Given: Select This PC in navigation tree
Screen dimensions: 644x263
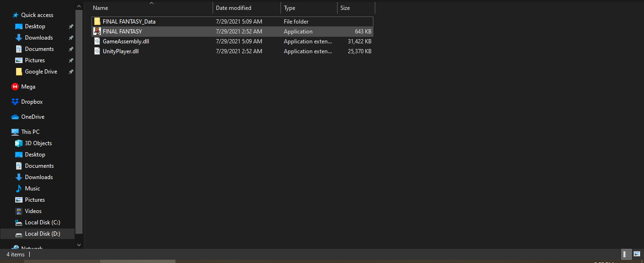Looking at the screenshot, I should [x=30, y=132].
